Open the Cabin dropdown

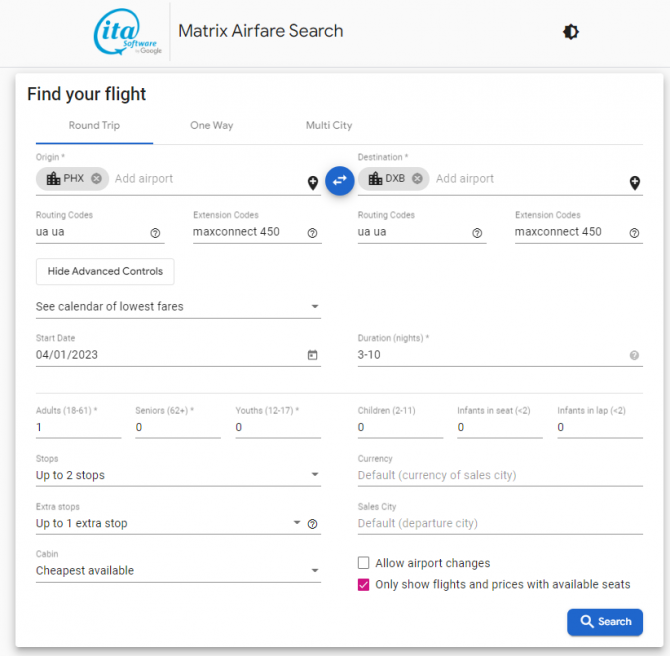pos(178,571)
